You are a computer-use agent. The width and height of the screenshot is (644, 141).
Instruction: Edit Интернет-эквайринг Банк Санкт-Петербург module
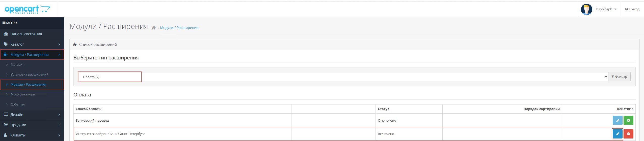click(x=618, y=134)
